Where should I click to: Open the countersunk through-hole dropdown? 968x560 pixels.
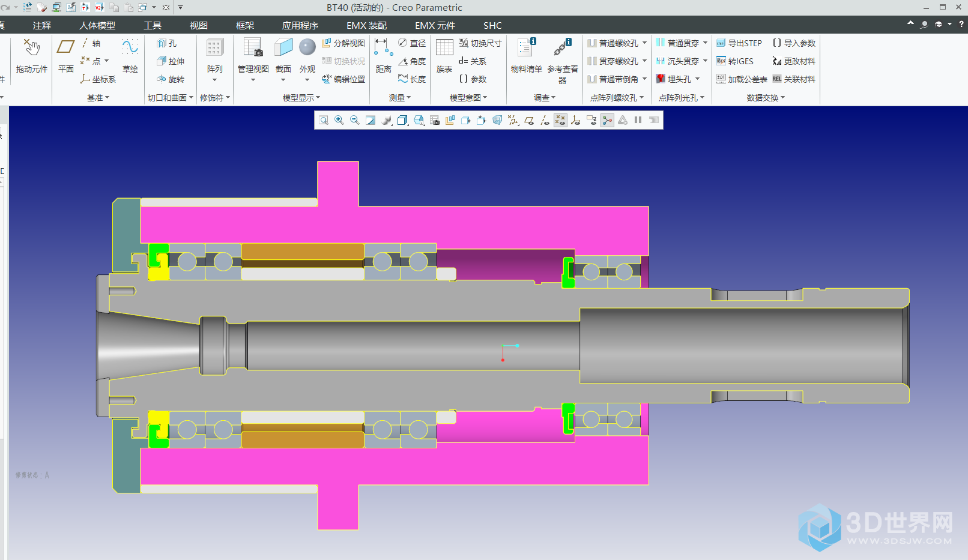(706, 61)
